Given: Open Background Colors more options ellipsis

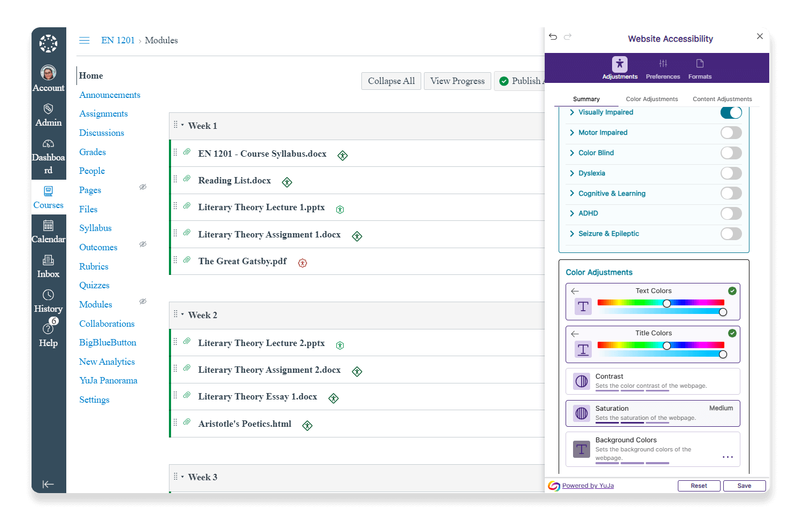Looking at the screenshot, I should pyautogui.click(x=728, y=457).
